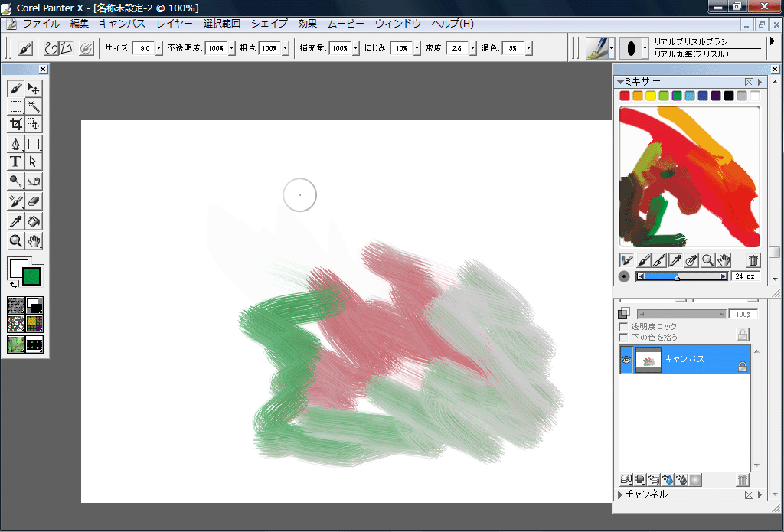Select the Rectangular Shape tool
784x532 pixels.
click(x=34, y=144)
